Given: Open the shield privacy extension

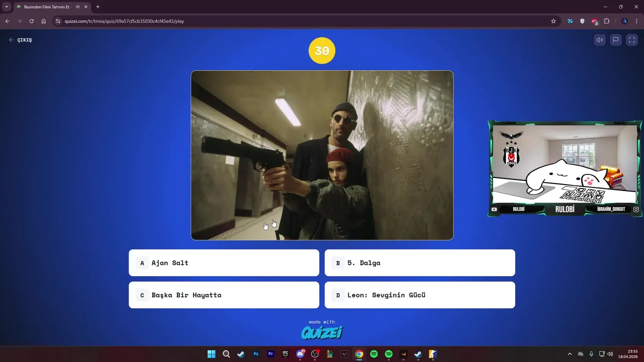Looking at the screenshot, I should [x=582, y=21].
